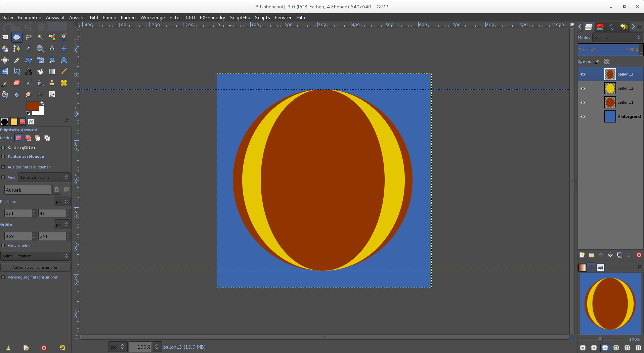Expand the Keine Hilfslinien dropdown

coord(35,256)
